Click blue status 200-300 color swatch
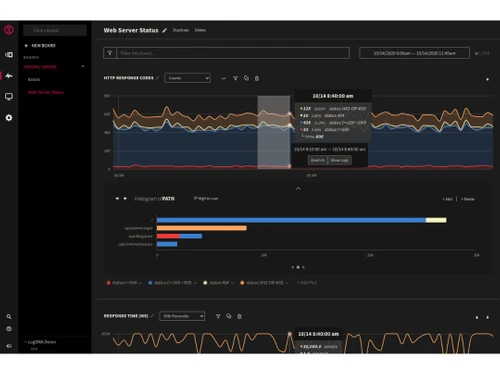Viewport: 500px width, 375px height. [x=150, y=283]
